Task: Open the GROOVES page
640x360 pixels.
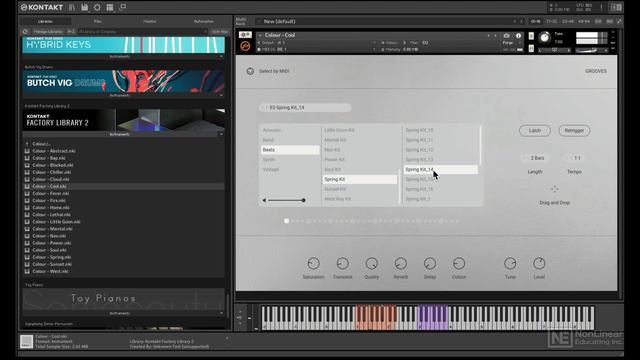Action: point(596,71)
